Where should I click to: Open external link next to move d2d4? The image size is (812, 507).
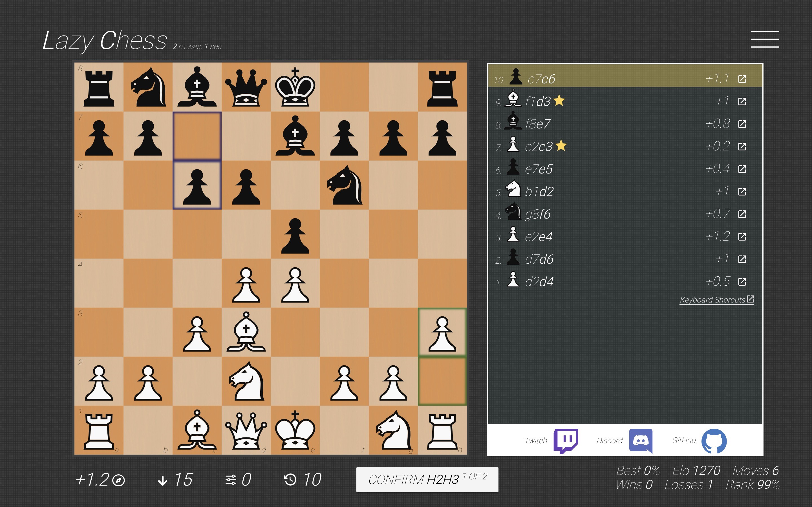[742, 282]
